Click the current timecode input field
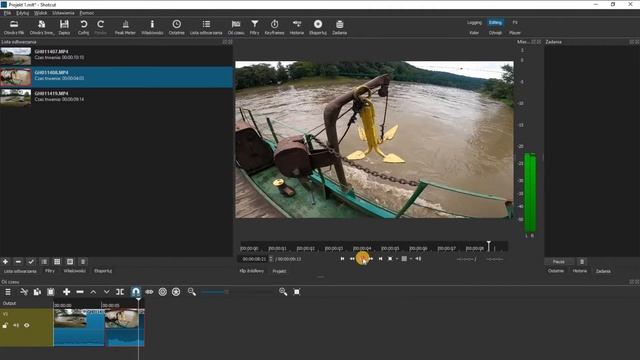This screenshot has width=640, height=360. (x=254, y=259)
